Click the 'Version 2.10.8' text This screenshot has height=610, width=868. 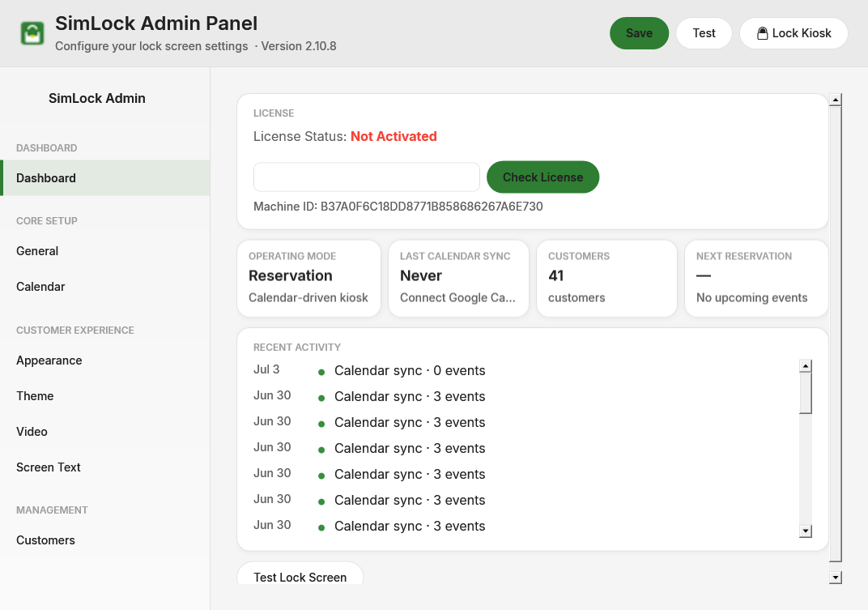coord(298,46)
